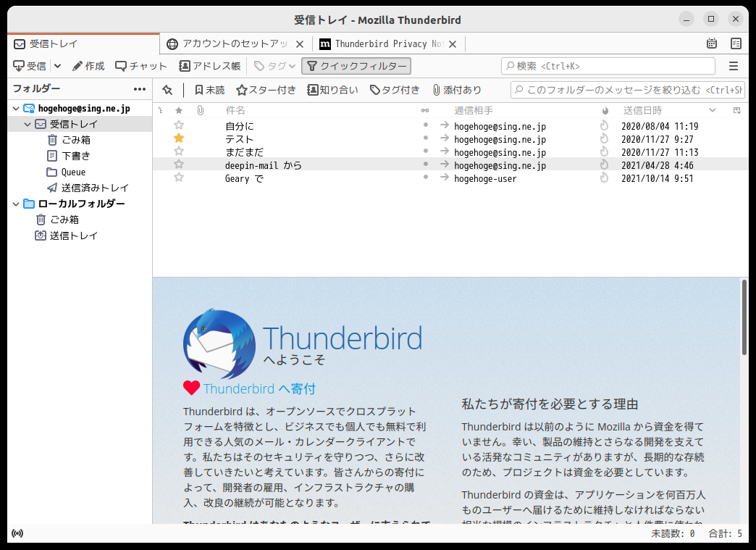
Task: Toggle the スター付き starred filter
Action: 266,90
